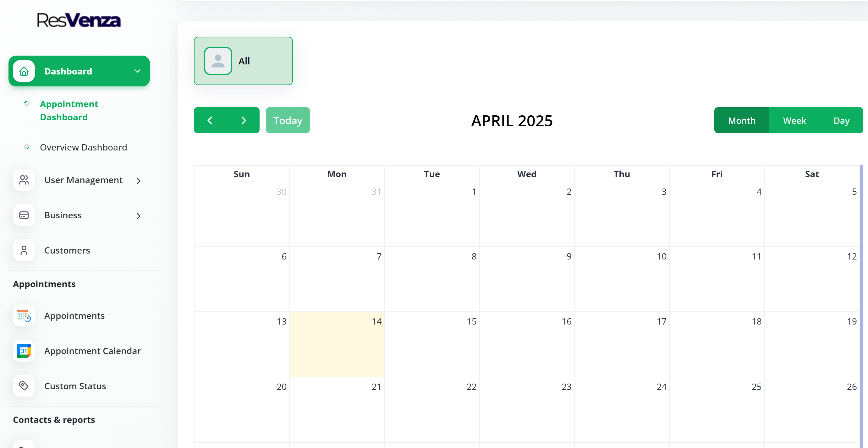Expand the User Management submenu arrow
Screen dimensions: 868x448
[138, 181]
